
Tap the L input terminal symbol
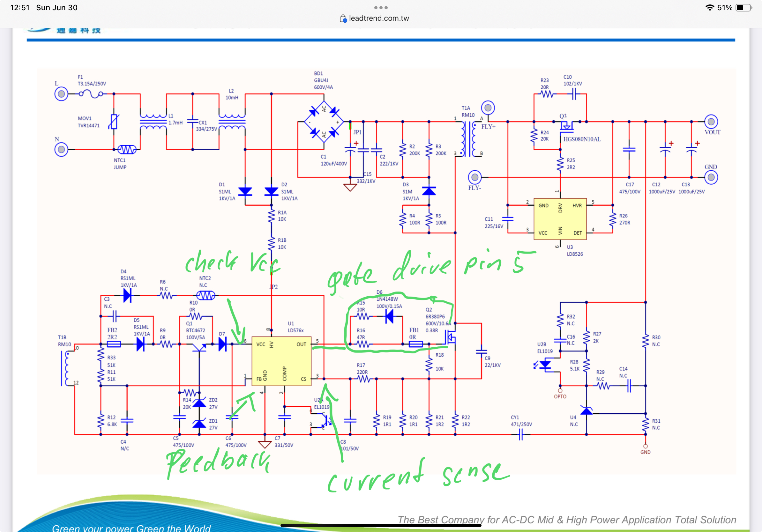coord(61,94)
